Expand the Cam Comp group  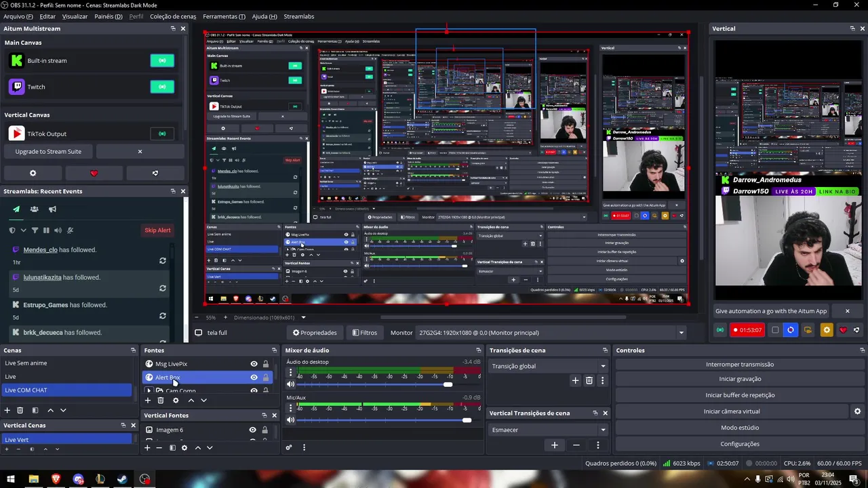pos(149,390)
